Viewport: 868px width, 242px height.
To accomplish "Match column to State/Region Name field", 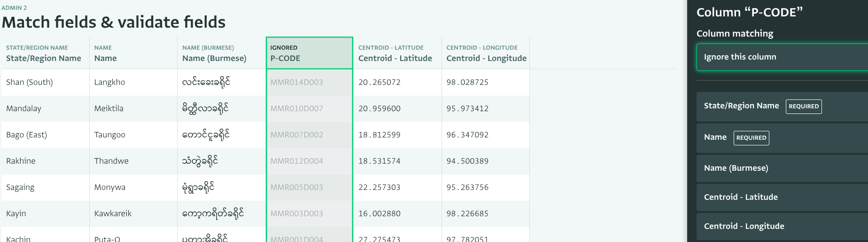I will click(x=783, y=106).
